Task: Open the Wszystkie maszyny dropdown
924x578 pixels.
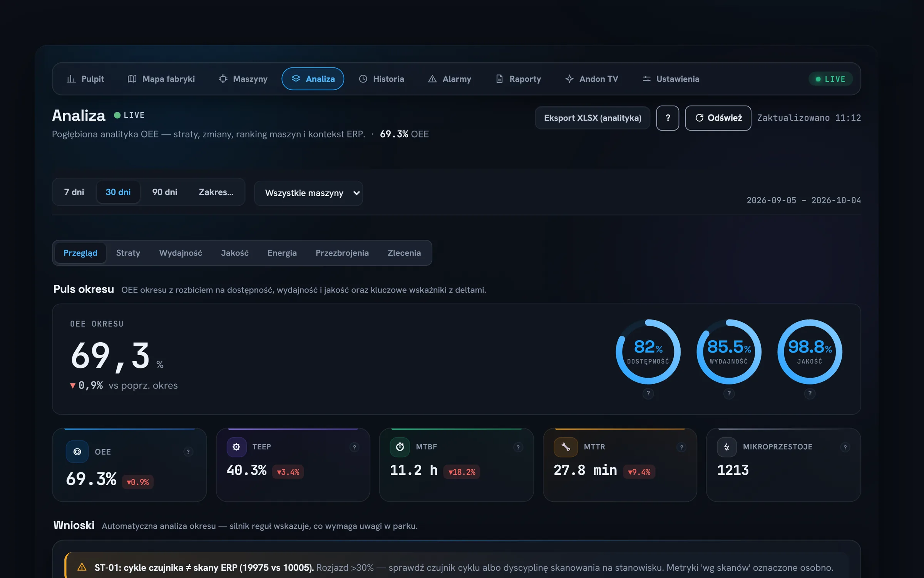Action: (308, 193)
